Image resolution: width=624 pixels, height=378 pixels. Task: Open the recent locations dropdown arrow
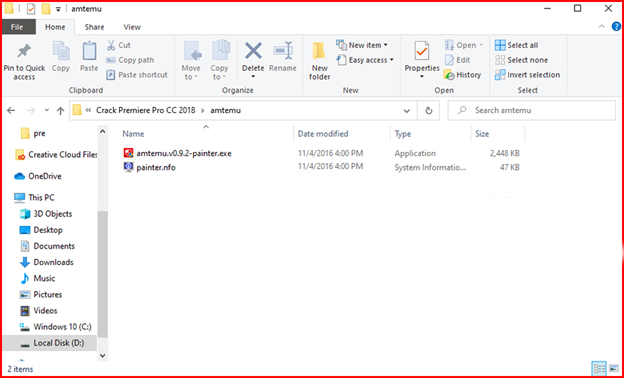click(47, 110)
